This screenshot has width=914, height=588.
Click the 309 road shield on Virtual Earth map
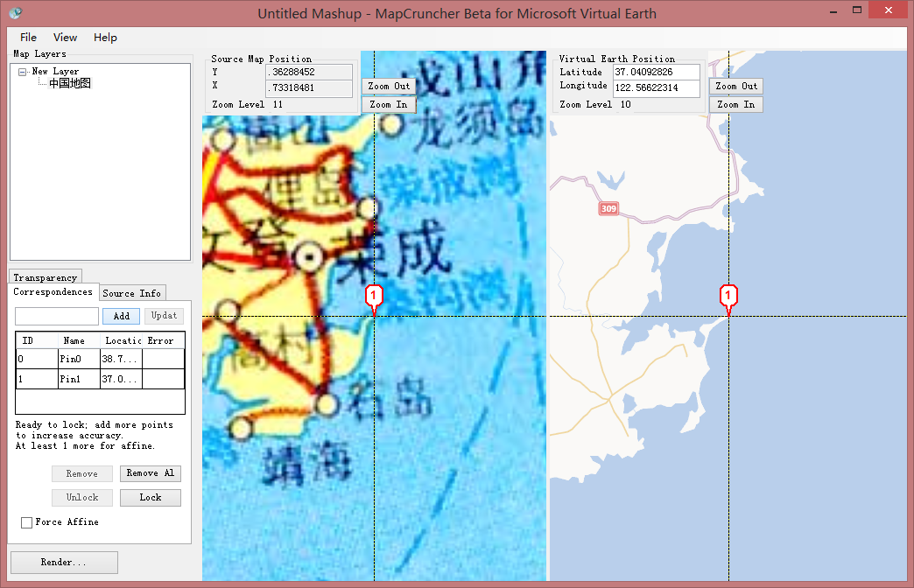coord(608,208)
